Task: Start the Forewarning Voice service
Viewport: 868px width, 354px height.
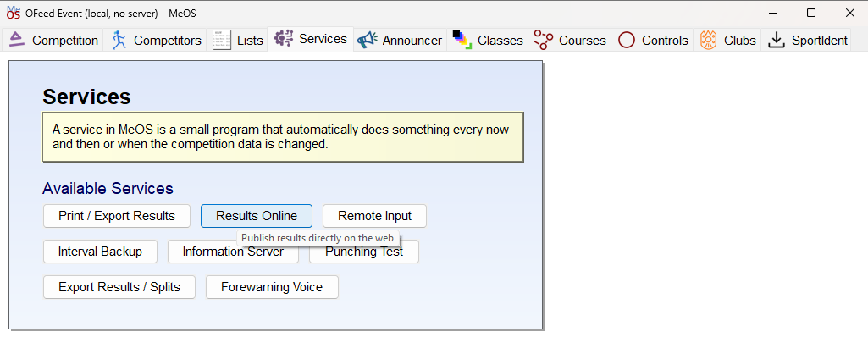Action: tap(272, 287)
